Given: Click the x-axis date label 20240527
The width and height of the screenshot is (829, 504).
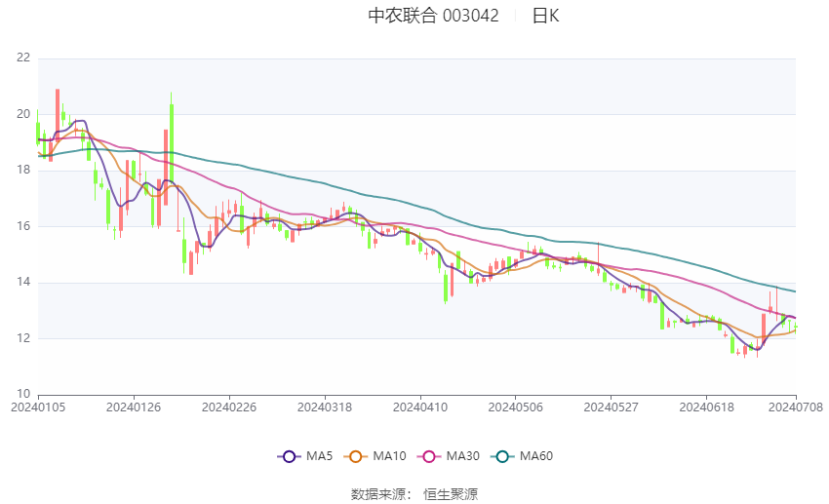Looking at the screenshot, I should 612,407.
